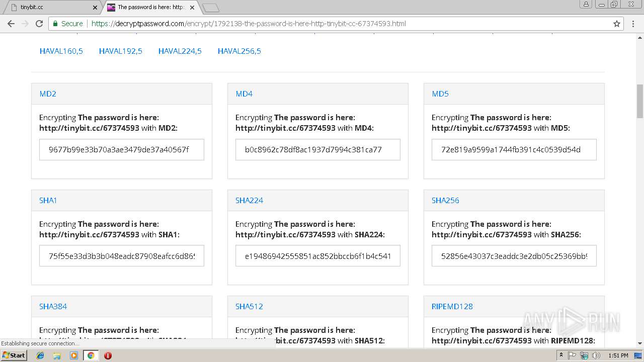Open the RIPEMD128 heading link

tap(452, 306)
